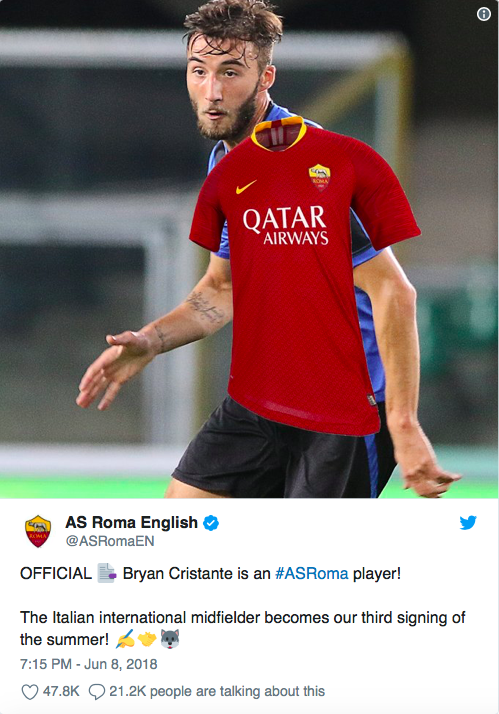Open the AS Roma English profile name
Viewport: 499px width, 714px height.
click(132, 522)
